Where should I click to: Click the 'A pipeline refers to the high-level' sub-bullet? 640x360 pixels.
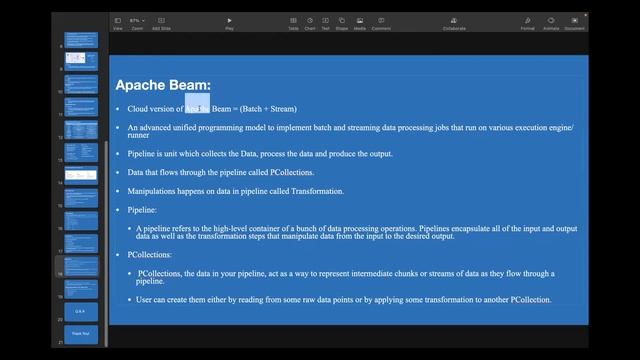pos(356,232)
